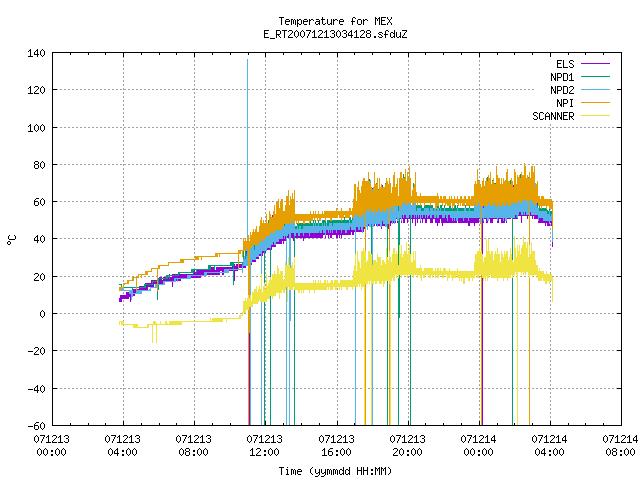Click the y-axis value -40
640x480 pixels.
pos(36,389)
